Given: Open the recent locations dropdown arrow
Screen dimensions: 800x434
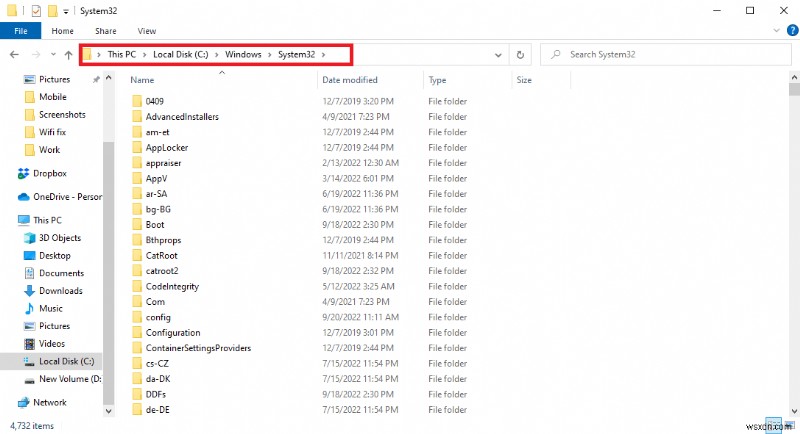Looking at the screenshot, I should click(53, 55).
